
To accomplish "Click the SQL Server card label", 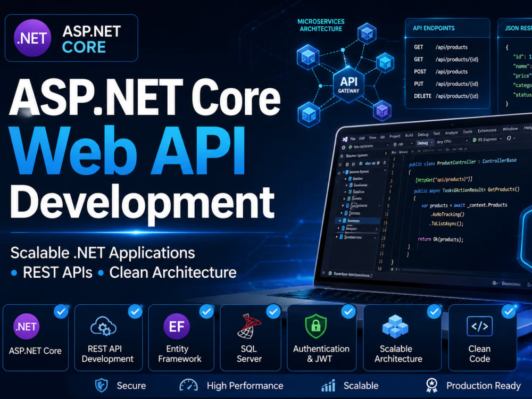I will (x=249, y=354).
